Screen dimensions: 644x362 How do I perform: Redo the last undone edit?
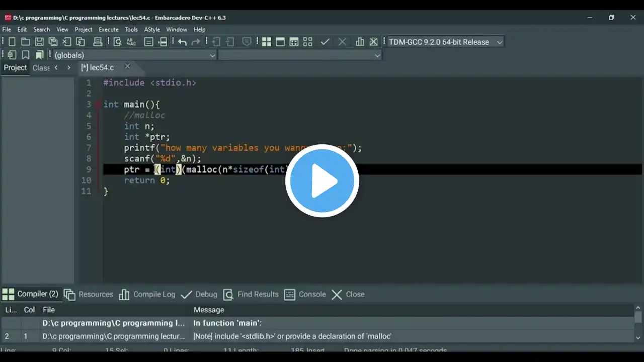(196, 42)
